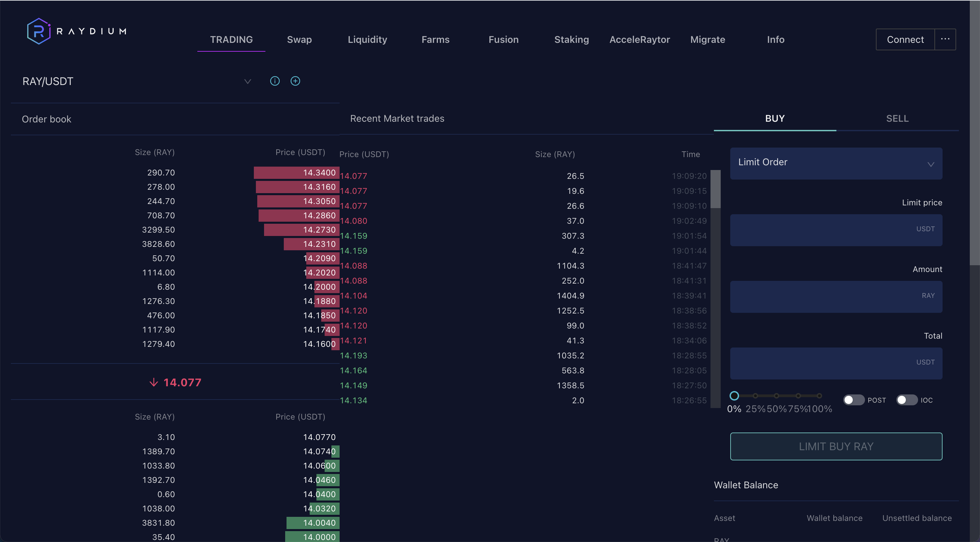Set amount slider to 25% mark
The height and width of the screenshot is (542, 980).
(755, 396)
